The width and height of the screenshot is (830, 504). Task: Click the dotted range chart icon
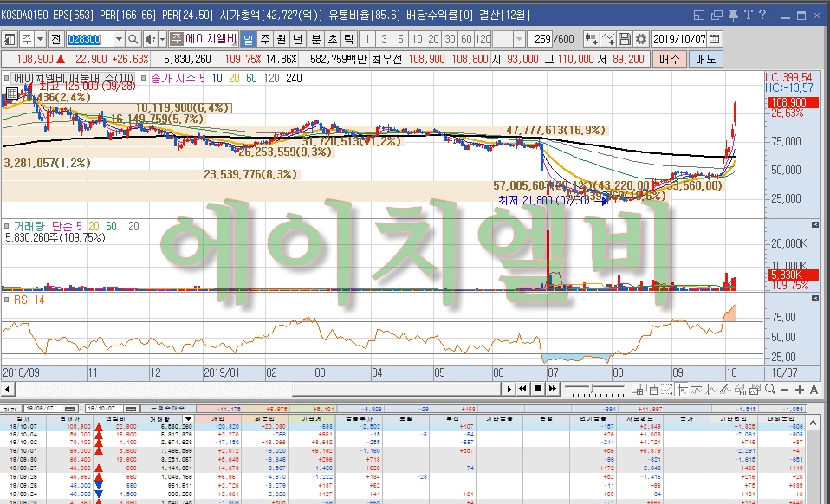click(667, 390)
